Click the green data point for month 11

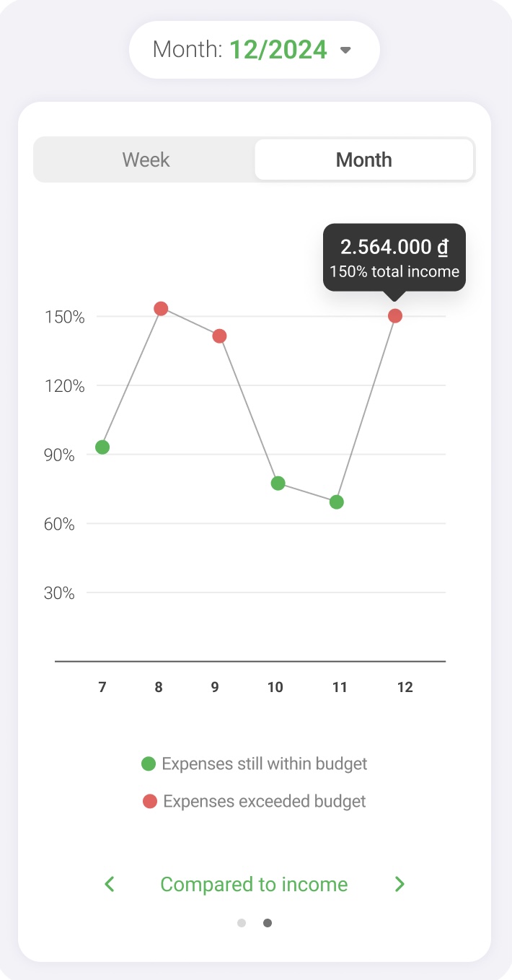coord(337,502)
